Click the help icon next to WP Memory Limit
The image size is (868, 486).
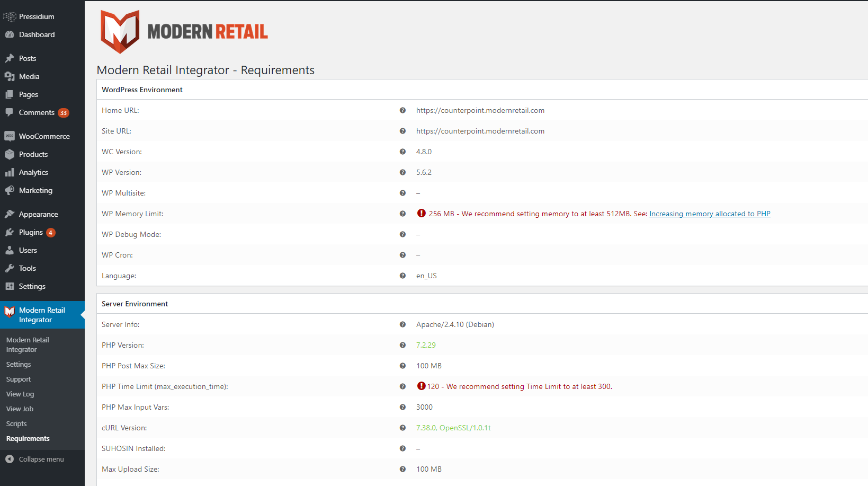[x=402, y=214]
